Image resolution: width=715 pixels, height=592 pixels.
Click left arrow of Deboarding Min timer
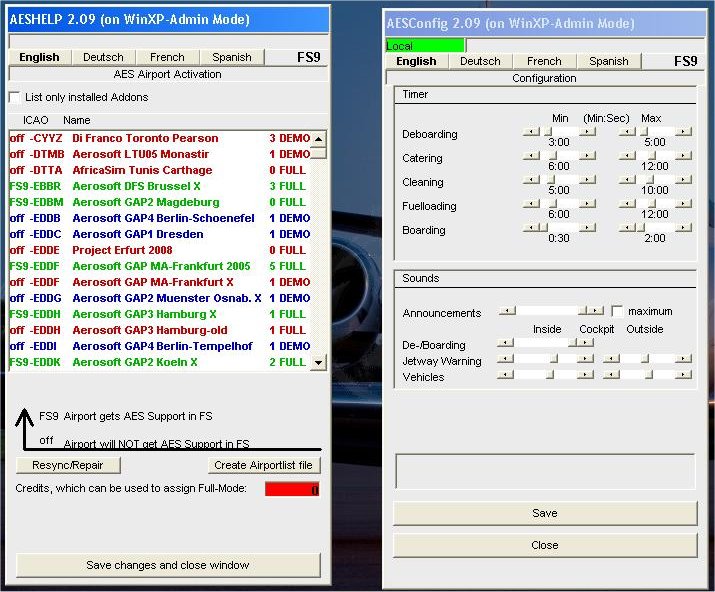531,131
